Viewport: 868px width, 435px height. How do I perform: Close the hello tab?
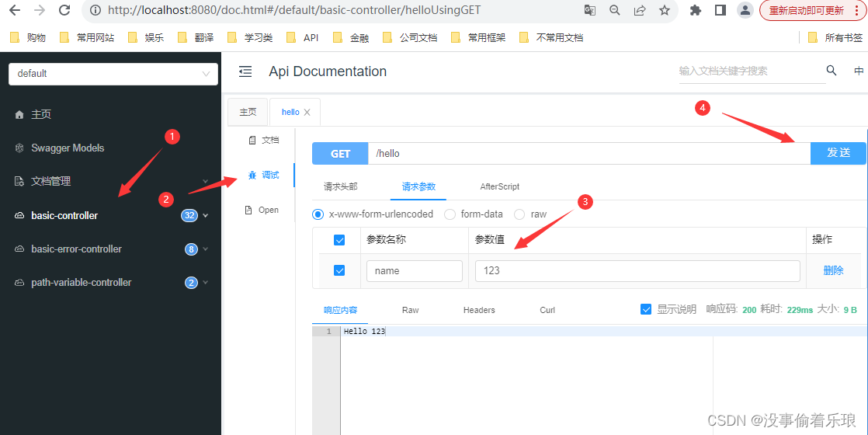pyautogui.click(x=307, y=113)
